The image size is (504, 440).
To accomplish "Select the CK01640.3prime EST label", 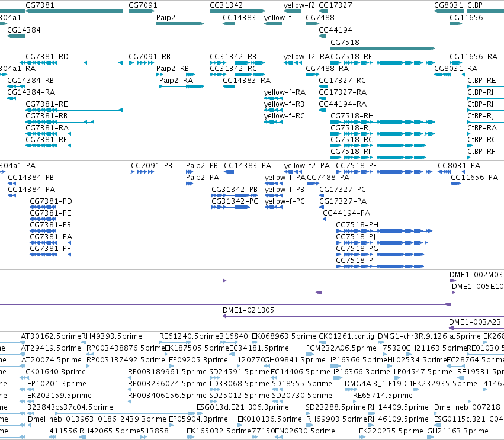I will pyautogui.click(x=56, y=372).
